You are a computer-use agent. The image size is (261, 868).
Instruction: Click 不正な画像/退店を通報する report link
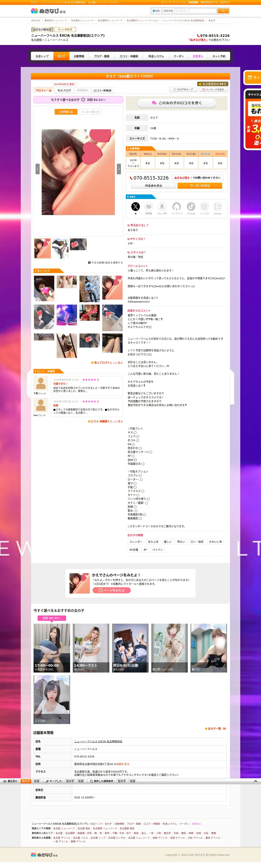pos(105,262)
